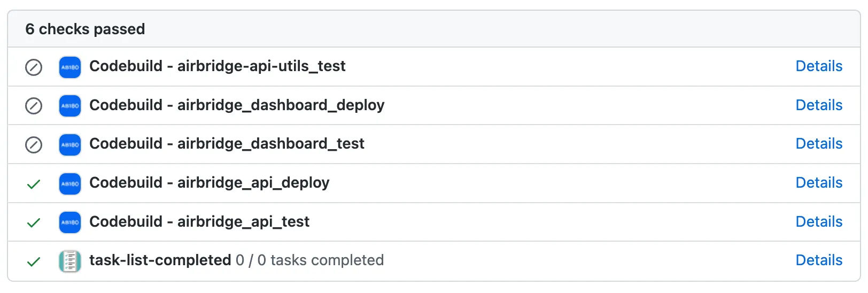Click AB180 avatar beside airbridge_api_test
Screen dimensions: 868x293
click(x=70, y=222)
